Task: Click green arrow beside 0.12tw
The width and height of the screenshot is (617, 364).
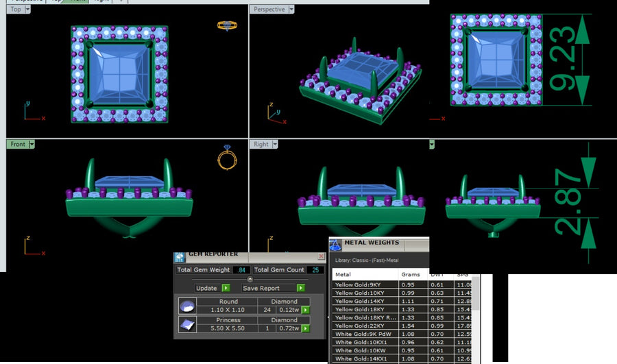Action: 305,310
